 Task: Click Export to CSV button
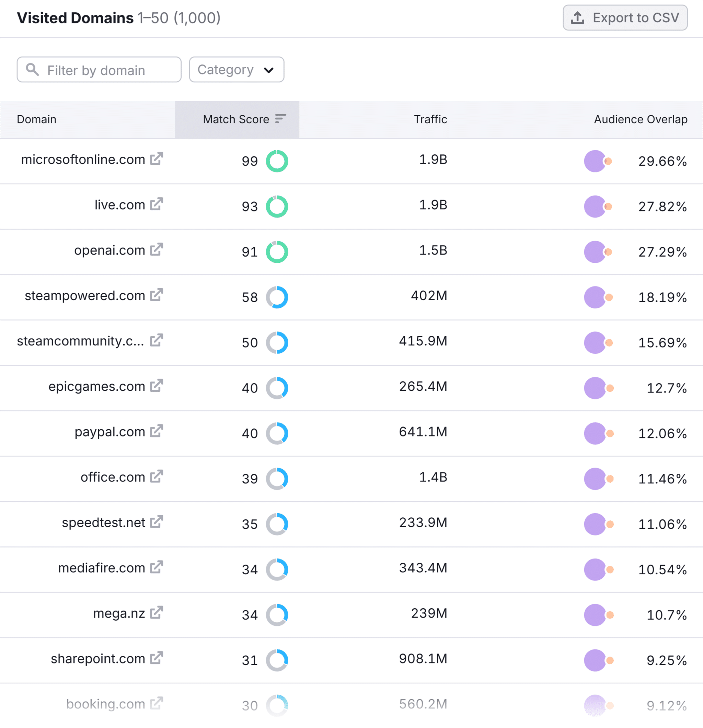625,17
